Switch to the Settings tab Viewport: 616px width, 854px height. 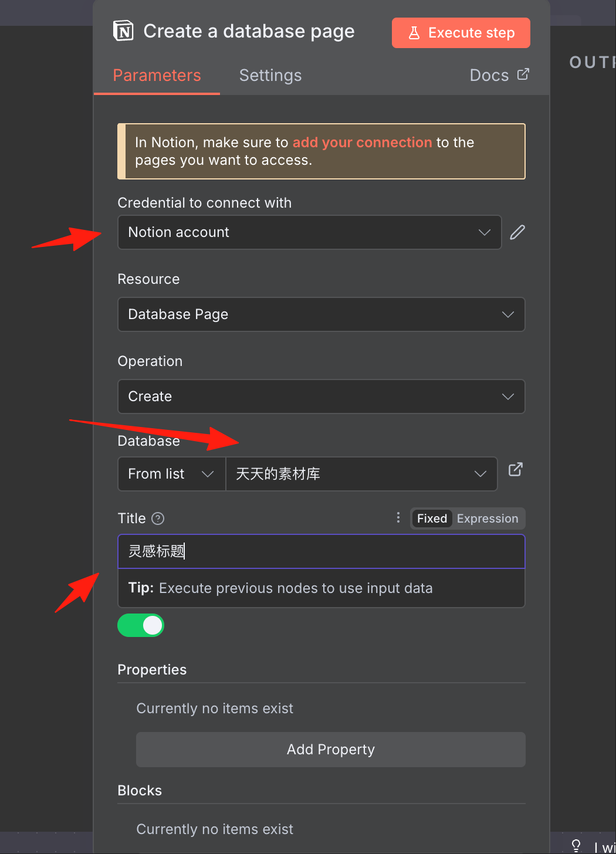[x=270, y=75]
